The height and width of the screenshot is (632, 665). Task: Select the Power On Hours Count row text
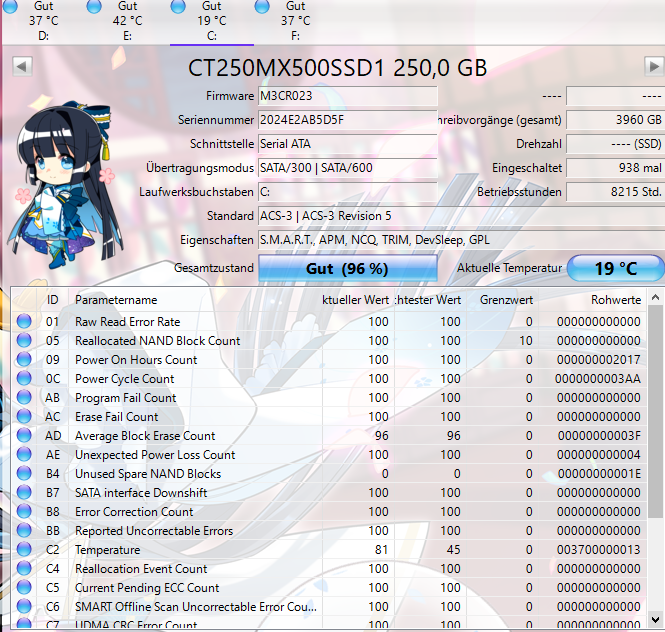coord(136,360)
